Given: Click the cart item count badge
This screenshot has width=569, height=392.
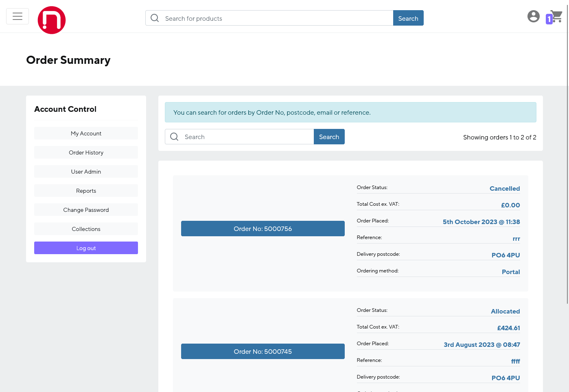Looking at the screenshot, I should (549, 19).
